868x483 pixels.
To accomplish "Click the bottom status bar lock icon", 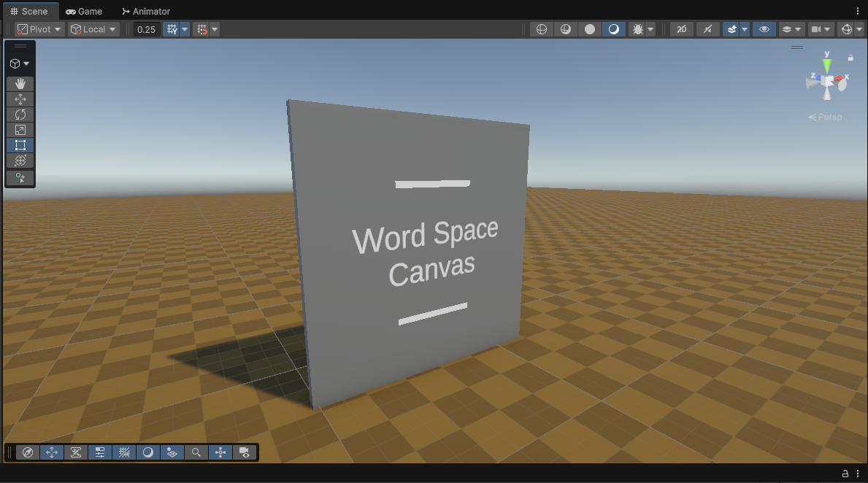I will click(845, 474).
